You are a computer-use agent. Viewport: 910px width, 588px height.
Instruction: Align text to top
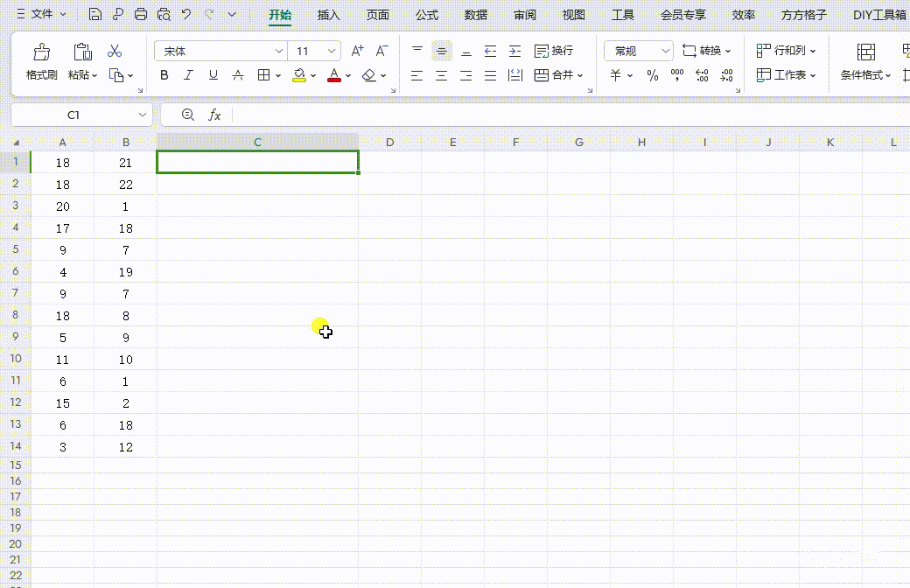417,51
